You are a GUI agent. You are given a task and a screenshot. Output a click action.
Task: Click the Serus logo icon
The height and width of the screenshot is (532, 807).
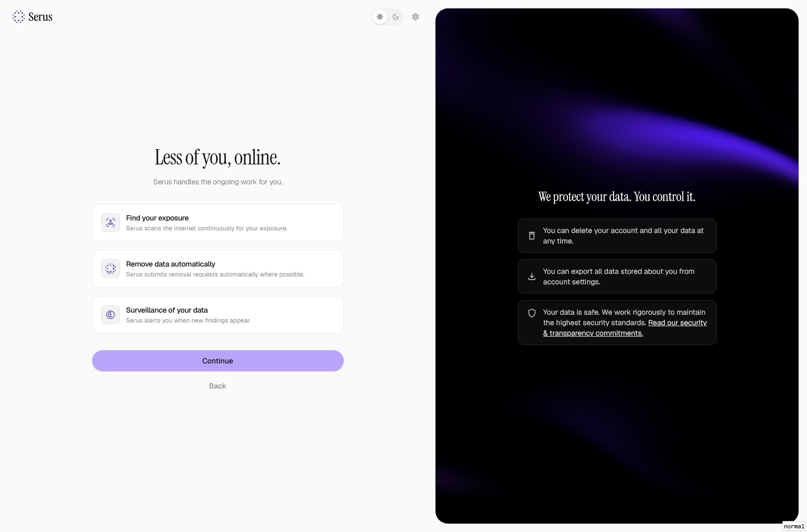click(x=18, y=17)
